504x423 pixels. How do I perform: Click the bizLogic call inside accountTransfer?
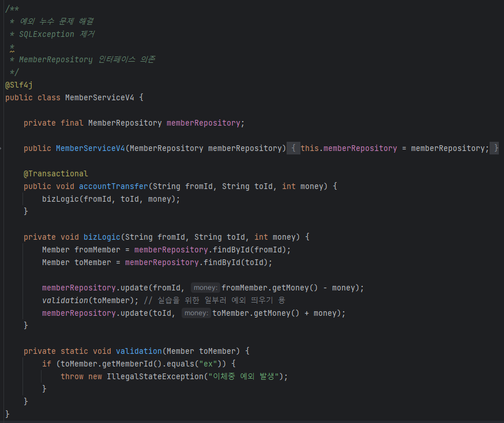coord(61,199)
